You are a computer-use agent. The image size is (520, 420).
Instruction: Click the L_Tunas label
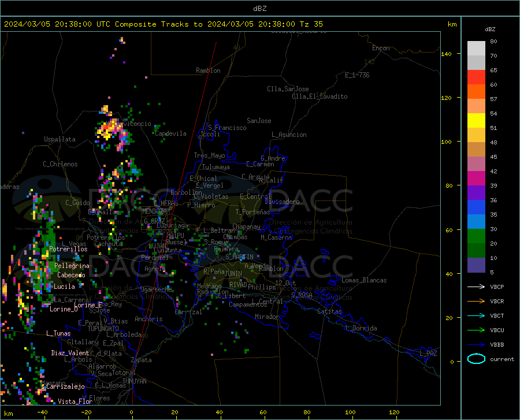(x=58, y=333)
